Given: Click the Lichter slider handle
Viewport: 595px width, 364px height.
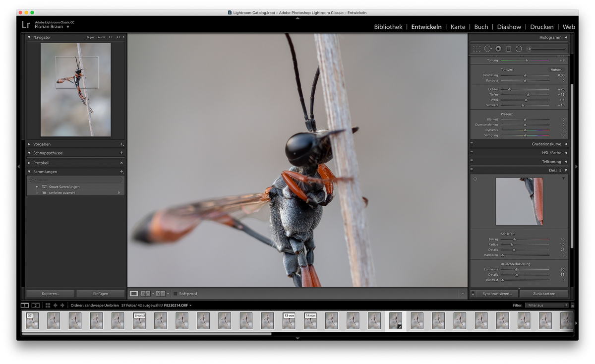Looking at the screenshot, I should click(509, 90).
